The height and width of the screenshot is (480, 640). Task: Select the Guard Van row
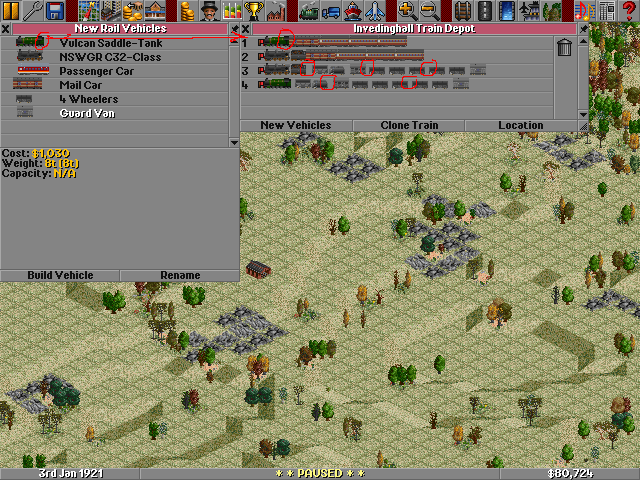pos(114,113)
